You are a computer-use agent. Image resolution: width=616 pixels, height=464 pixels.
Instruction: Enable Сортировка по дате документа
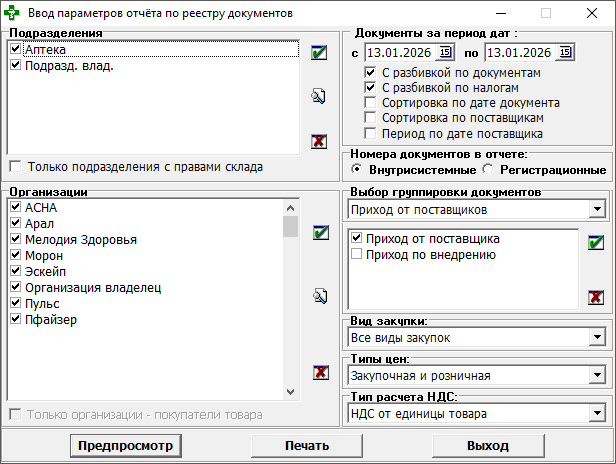[x=370, y=102]
